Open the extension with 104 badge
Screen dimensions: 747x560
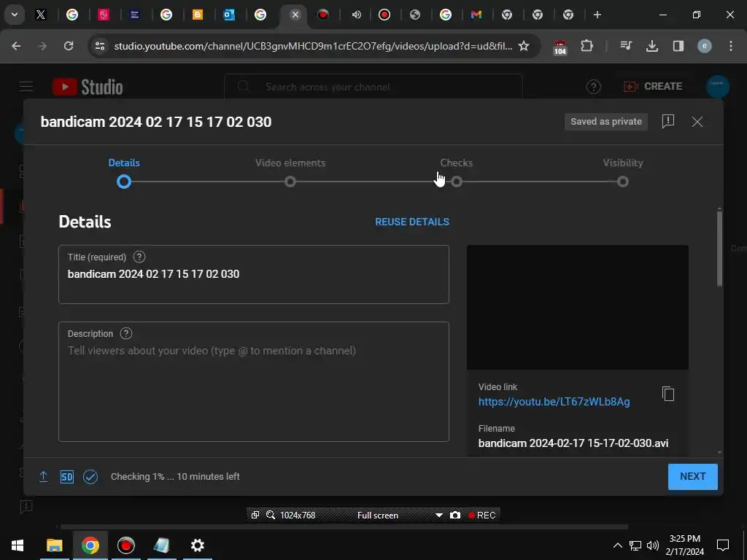(x=560, y=47)
